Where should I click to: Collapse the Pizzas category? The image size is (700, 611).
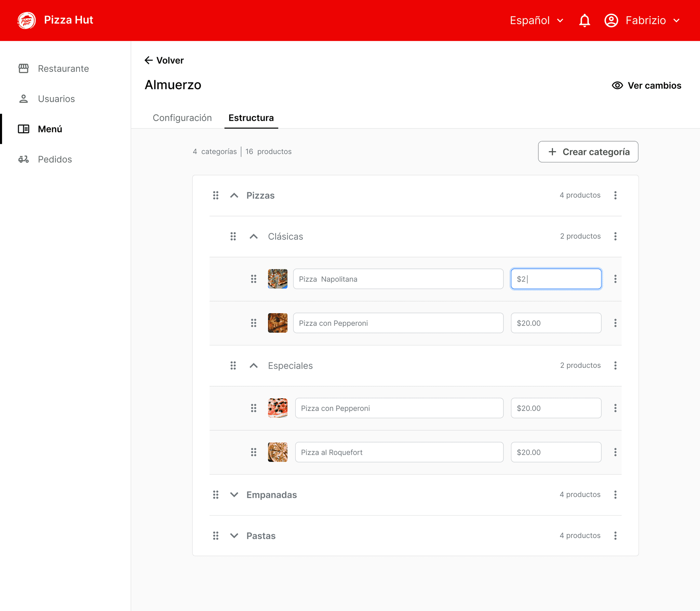(x=234, y=195)
